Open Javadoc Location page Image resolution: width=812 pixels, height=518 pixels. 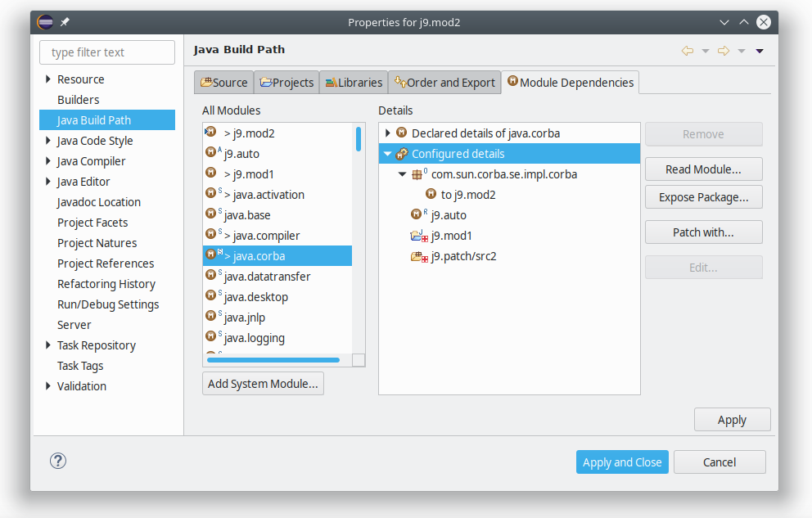[x=99, y=202]
